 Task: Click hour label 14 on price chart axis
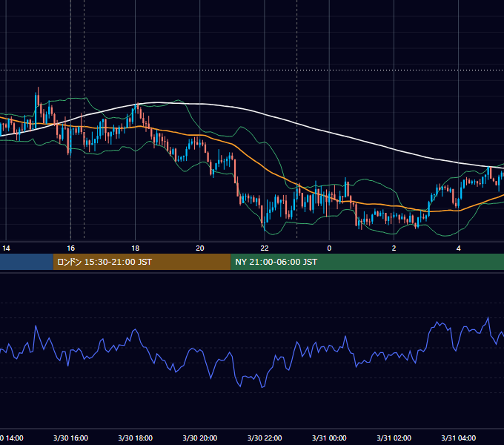coord(6,248)
